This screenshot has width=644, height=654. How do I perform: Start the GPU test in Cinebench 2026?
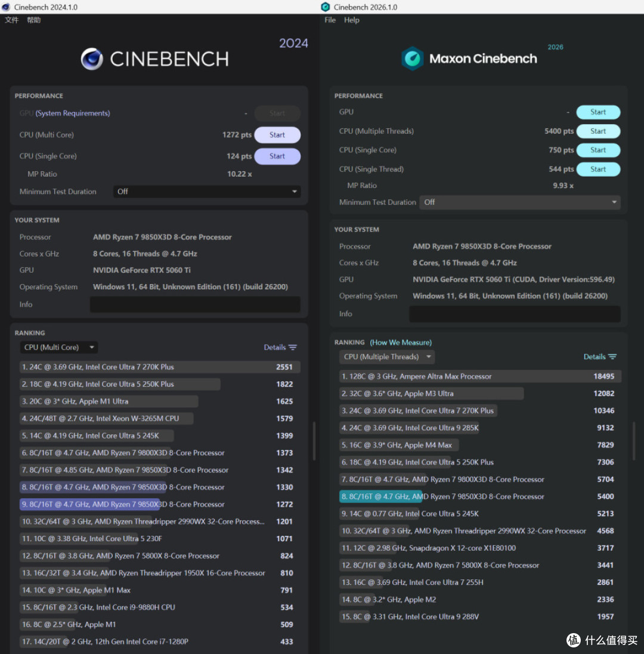pyautogui.click(x=598, y=112)
